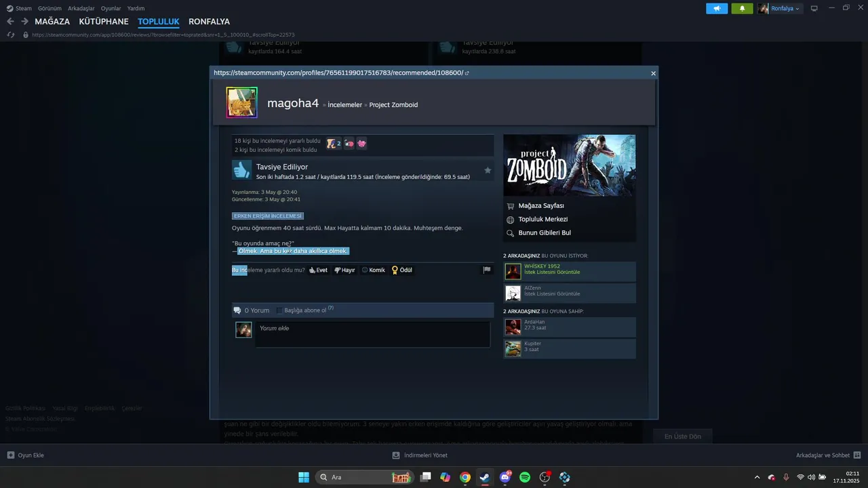
Task: Open Google Chrome from taskbar
Action: 465,477
